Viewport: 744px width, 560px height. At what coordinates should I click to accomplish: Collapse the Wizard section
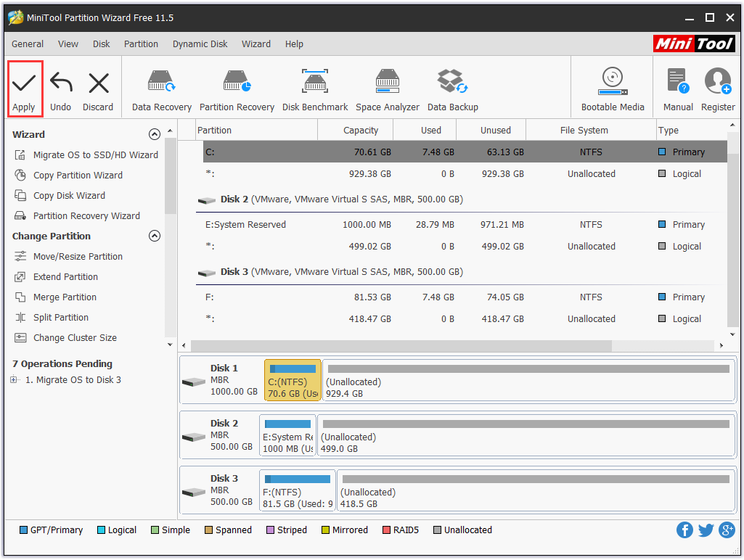coord(154,135)
